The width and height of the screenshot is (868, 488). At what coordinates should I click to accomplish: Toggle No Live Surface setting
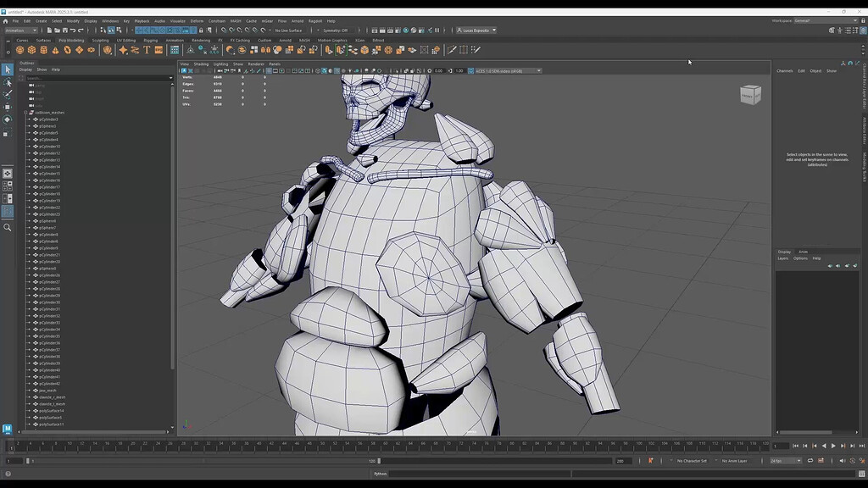click(288, 30)
